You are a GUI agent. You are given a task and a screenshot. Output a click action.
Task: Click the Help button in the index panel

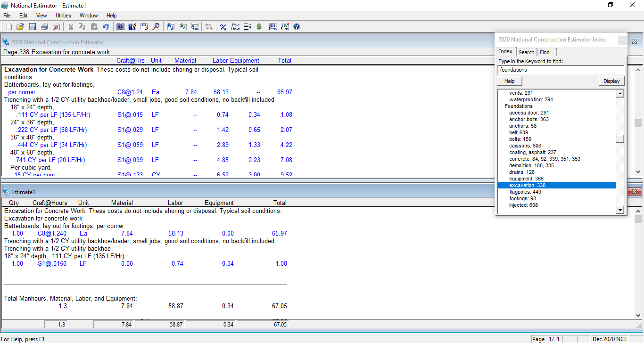click(x=510, y=81)
